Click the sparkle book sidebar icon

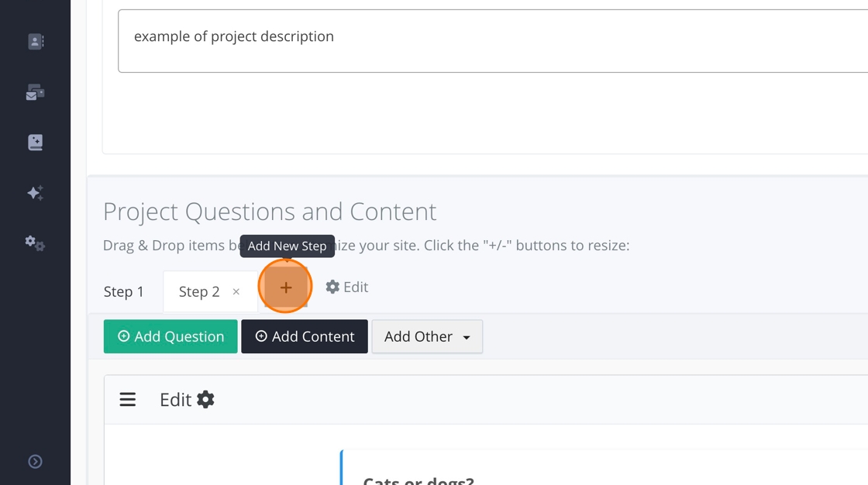[35, 143]
